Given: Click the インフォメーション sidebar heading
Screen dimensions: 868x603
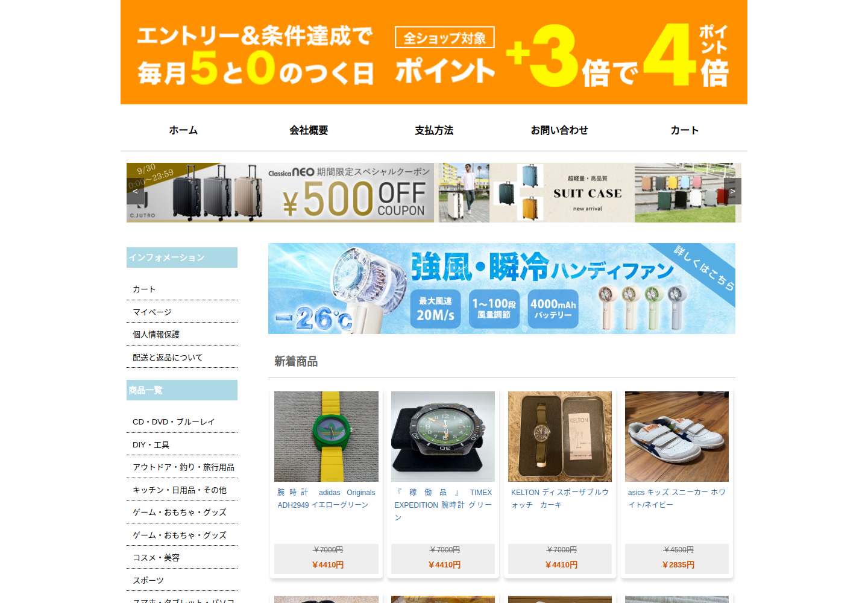Looking at the screenshot, I should coord(182,257).
